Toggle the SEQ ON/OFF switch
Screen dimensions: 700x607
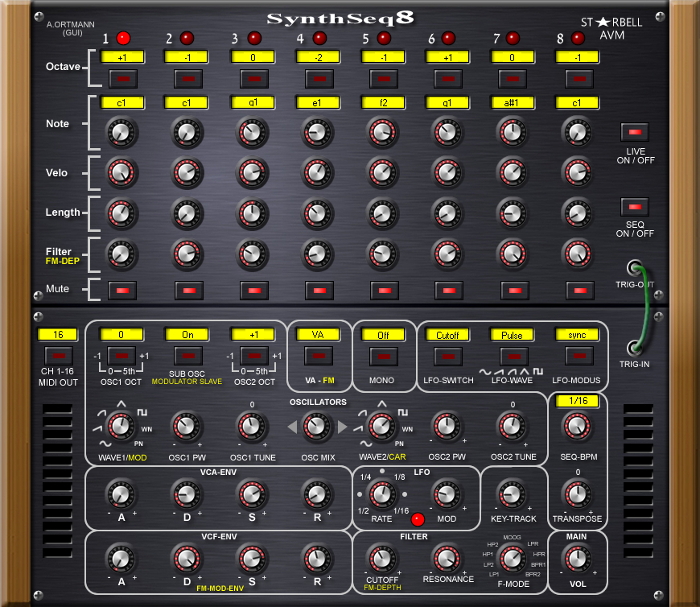635,207
